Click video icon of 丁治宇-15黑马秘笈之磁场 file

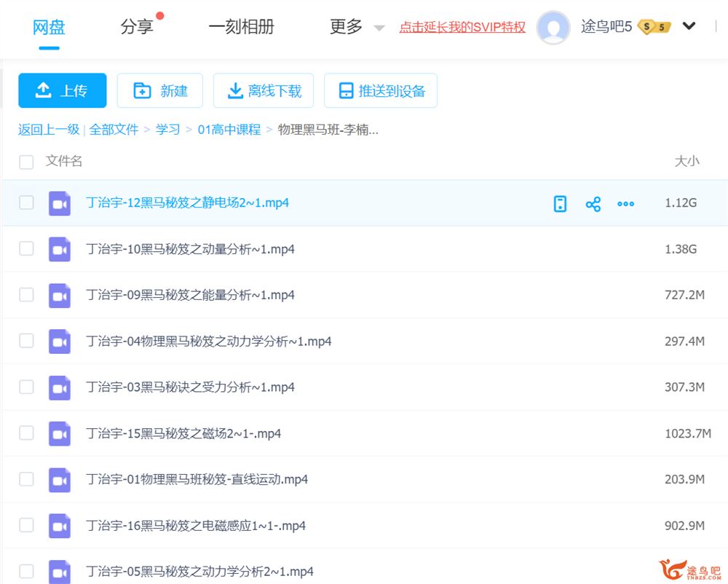60,434
